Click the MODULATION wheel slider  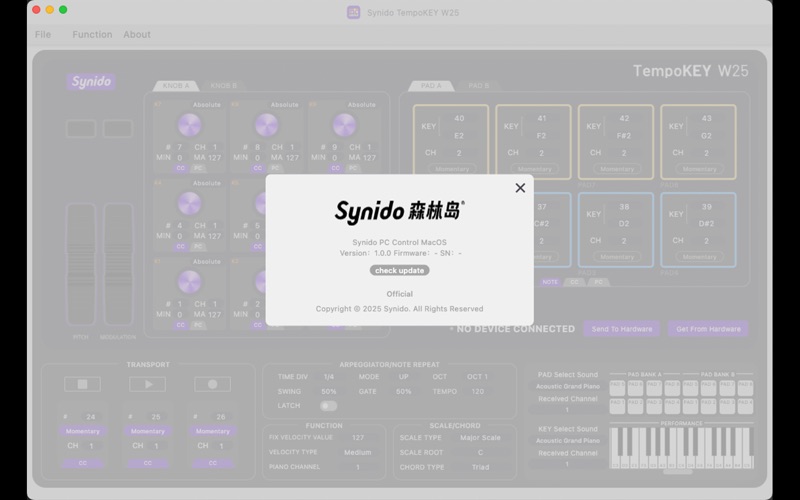point(118,264)
